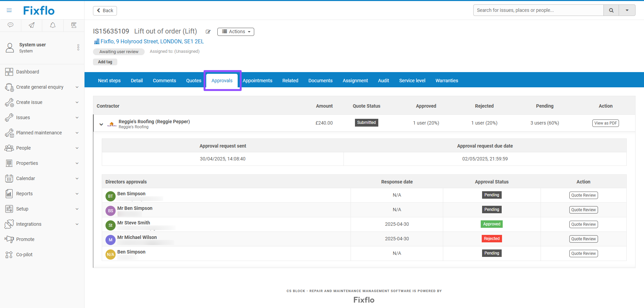
Task: Click the paper plane send icon
Action: point(31,25)
